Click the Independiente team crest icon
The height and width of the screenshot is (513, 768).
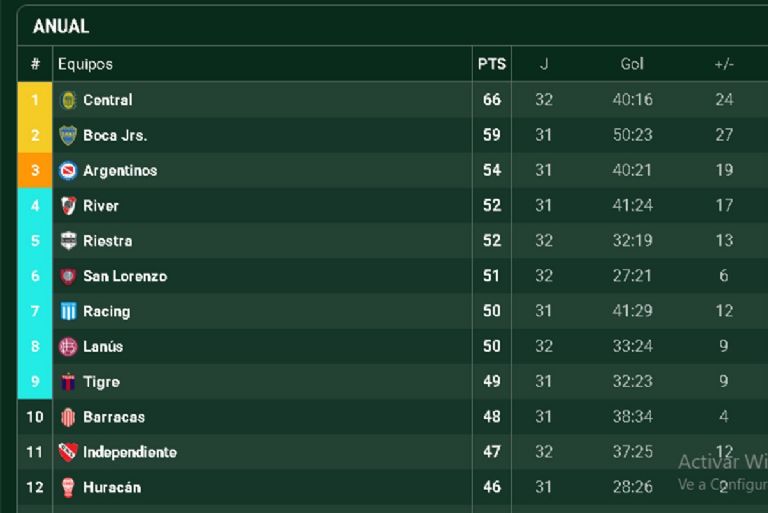click(68, 452)
